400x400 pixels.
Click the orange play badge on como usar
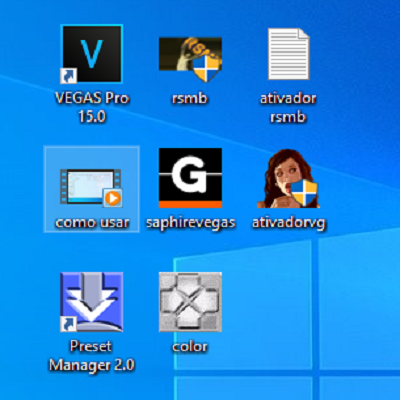click(113, 198)
